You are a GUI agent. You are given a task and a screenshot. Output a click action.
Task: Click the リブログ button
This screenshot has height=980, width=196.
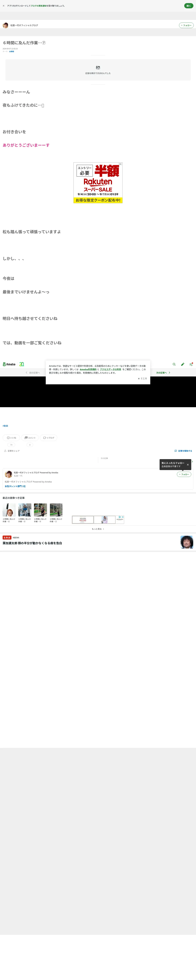pyautogui.click(x=48, y=438)
